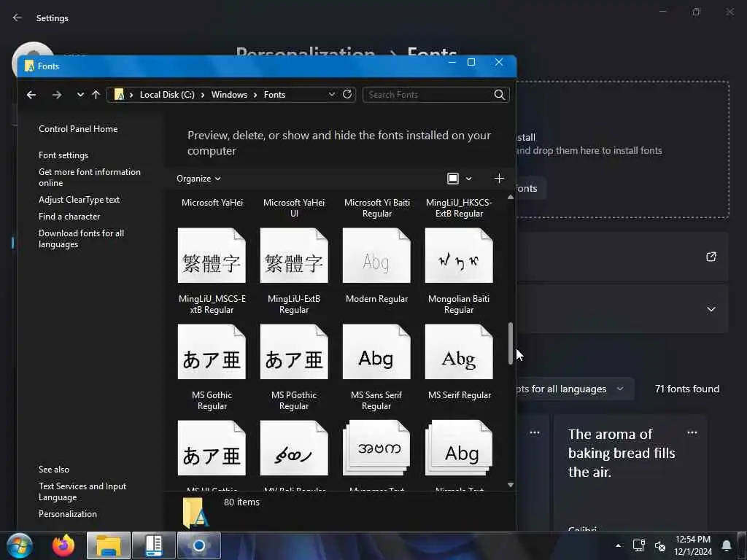Open Personalization link under See also
This screenshot has width=747, height=560.
[68, 514]
